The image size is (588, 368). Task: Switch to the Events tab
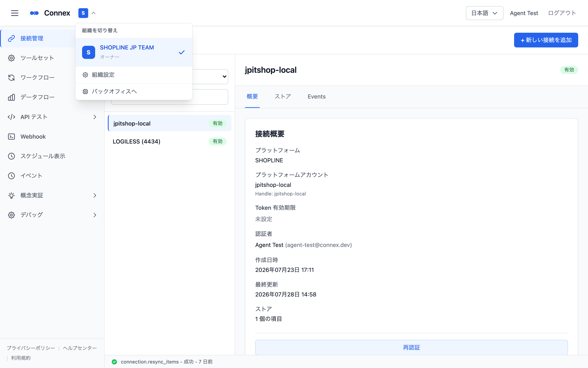[316, 97]
